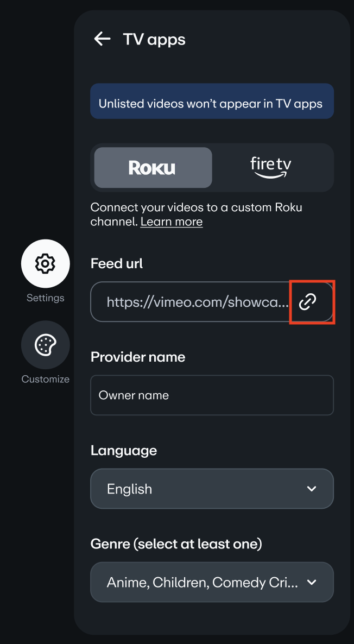
Task: Open the Learn more link
Action: tap(172, 222)
